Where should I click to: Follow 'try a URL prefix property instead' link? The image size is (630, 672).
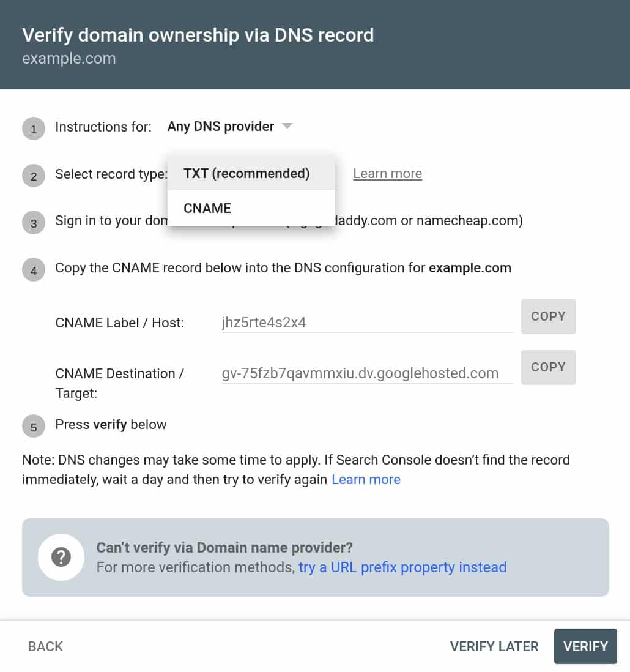pos(402,567)
